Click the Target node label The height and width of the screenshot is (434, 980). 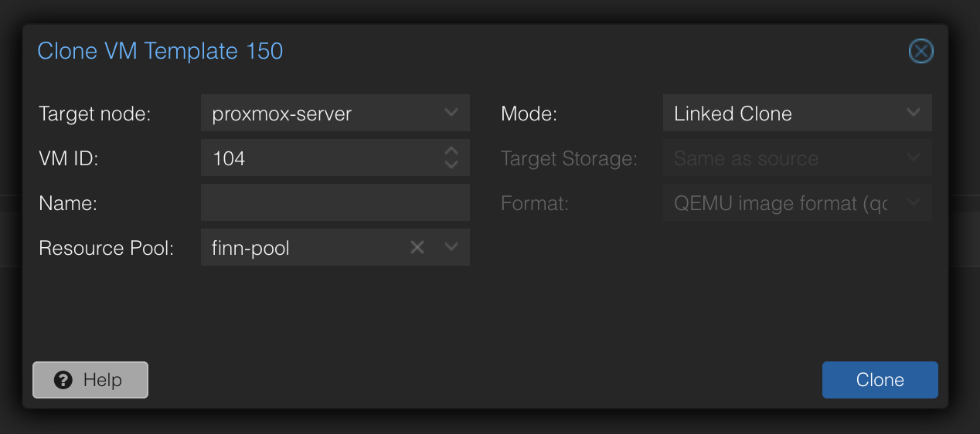point(94,114)
